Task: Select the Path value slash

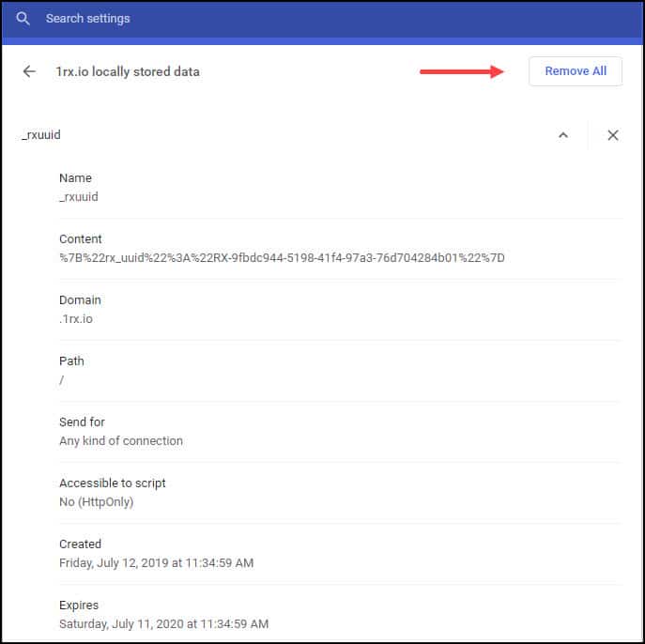Action: [x=62, y=380]
